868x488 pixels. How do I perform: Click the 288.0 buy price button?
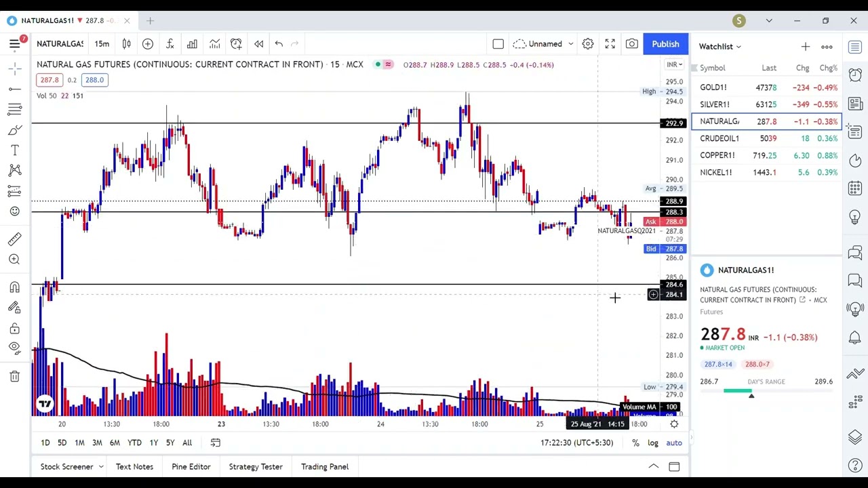coord(94,80)
